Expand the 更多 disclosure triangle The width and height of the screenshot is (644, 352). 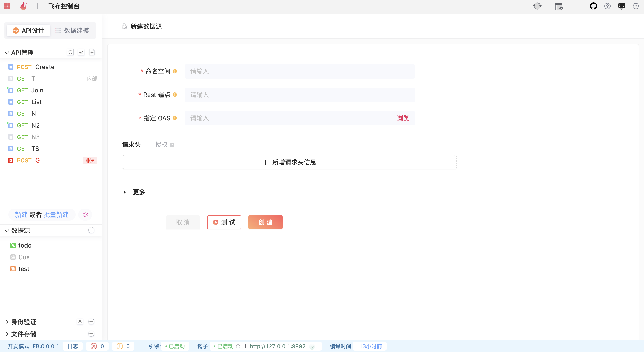(124, 192)
